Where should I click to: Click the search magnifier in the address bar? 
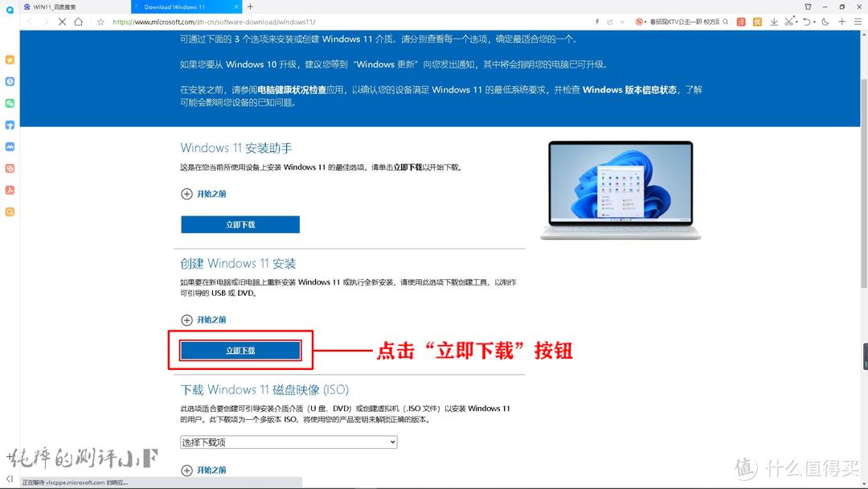point(726,22)
